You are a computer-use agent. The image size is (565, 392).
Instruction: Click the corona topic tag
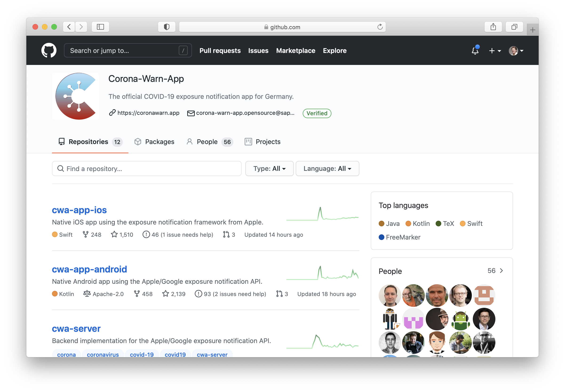tap(66, 354)
